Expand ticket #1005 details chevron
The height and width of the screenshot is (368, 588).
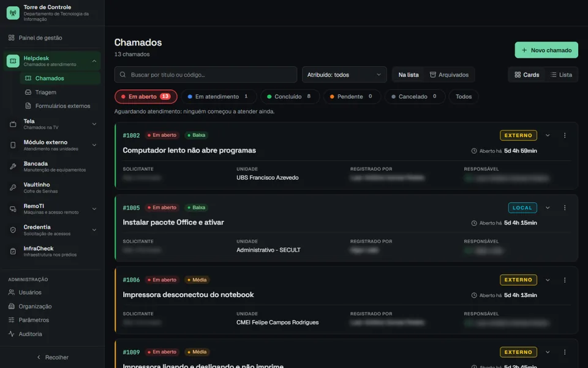coord(548,208)
